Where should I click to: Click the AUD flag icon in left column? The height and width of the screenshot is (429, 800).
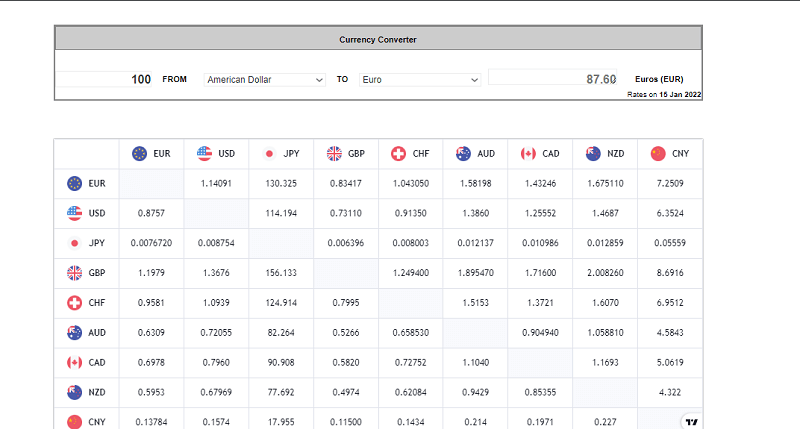coord(74,333)
